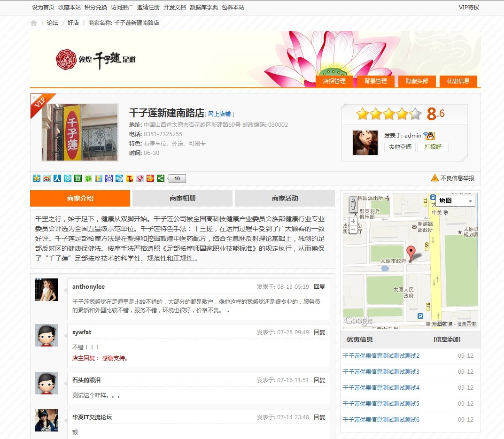Open more share options green icon
The height and width of the screenshot is (439, 504).
tap(162, 178)
